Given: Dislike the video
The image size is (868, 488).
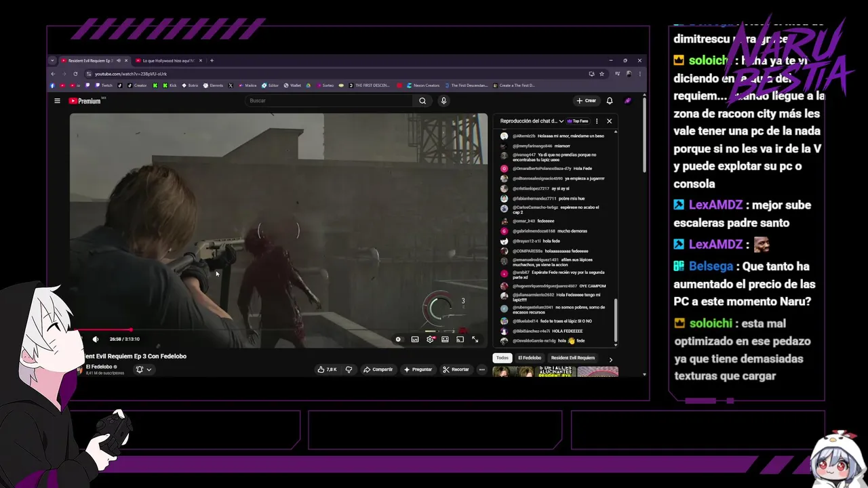Looking at the screenshot, I should click(349, 369).
